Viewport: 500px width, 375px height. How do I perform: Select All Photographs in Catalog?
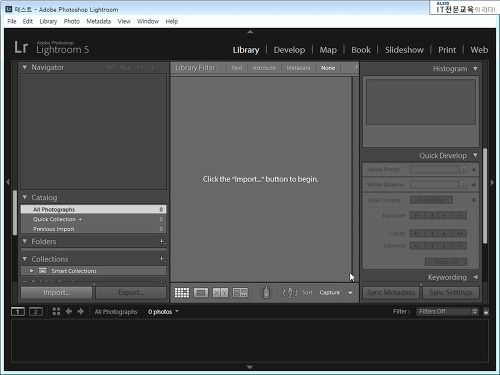pos(93,209)
